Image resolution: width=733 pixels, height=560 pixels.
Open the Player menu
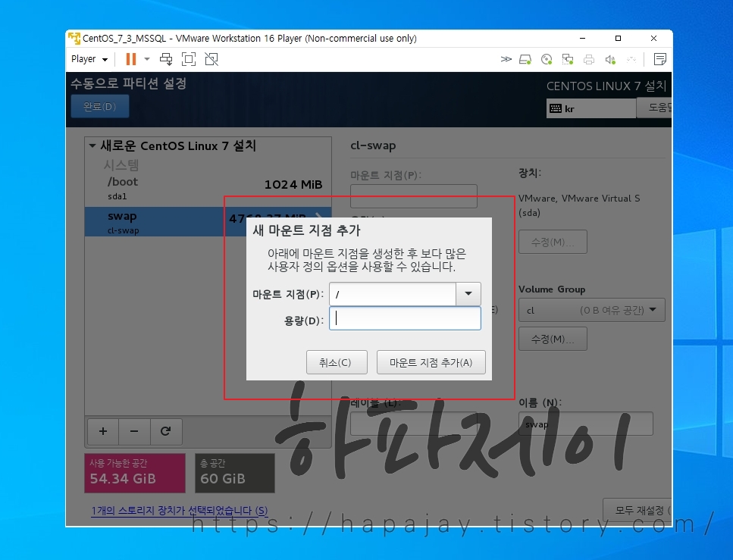tap(89, 59)
